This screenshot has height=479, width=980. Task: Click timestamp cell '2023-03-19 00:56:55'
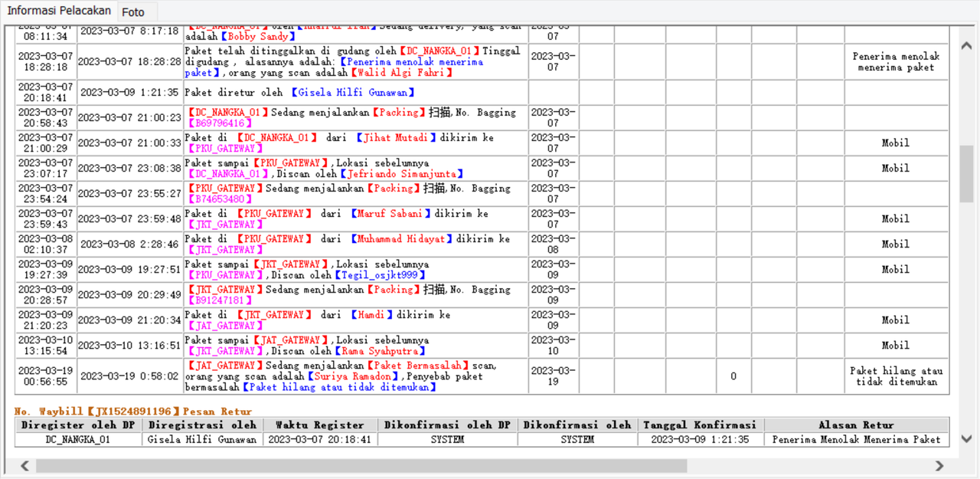click(x=46, y=376)
